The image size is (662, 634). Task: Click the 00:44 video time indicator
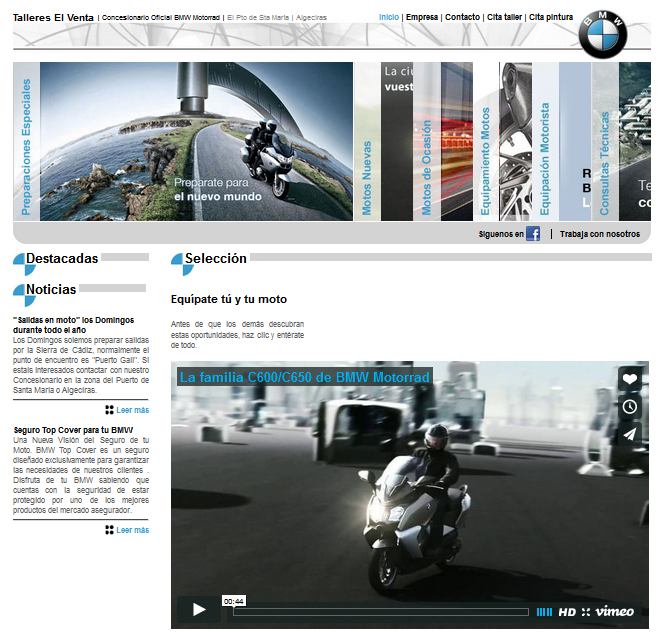(x=234, y=601)
